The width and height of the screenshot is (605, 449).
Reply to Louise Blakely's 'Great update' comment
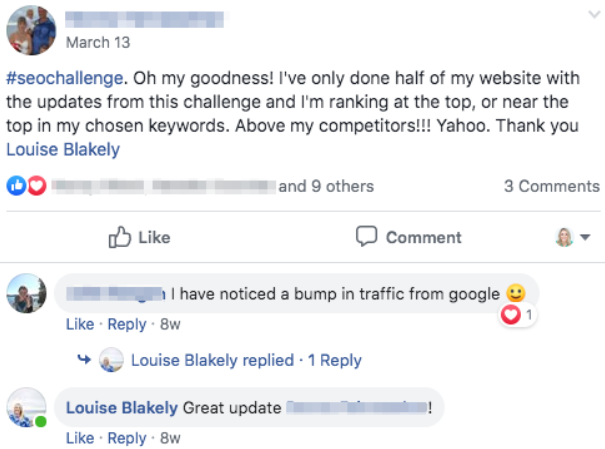point(127,438)
